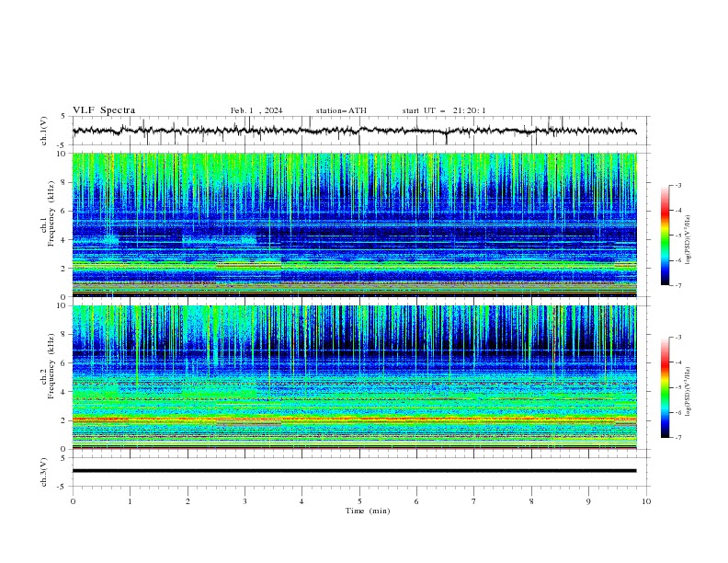Click the "Time (min)" axis label
The width and height of the screenshot is (728, 563).
[368, 511]
